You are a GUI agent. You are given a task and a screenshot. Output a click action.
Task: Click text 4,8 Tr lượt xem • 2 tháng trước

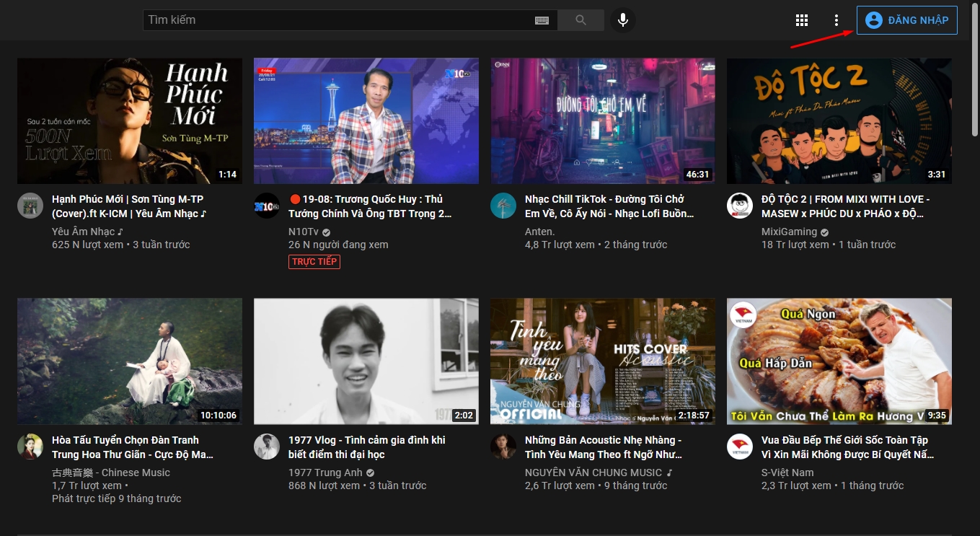596,245
